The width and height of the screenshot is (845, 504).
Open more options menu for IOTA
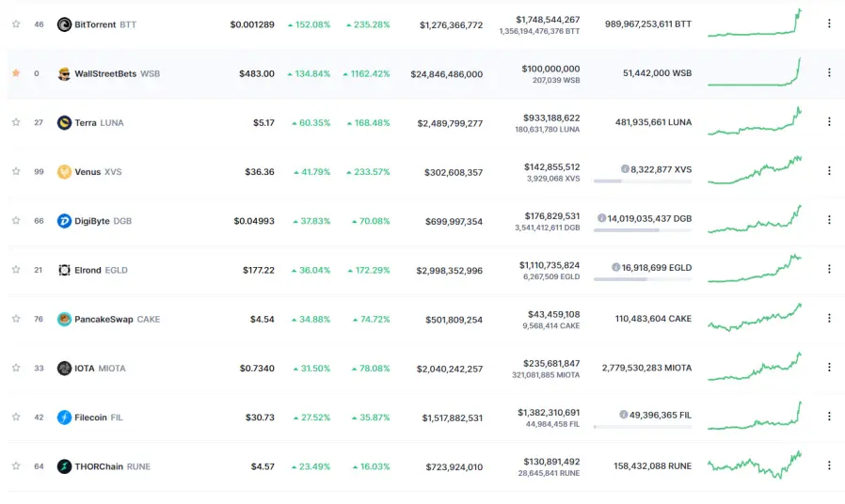click(x=829, y=368)
